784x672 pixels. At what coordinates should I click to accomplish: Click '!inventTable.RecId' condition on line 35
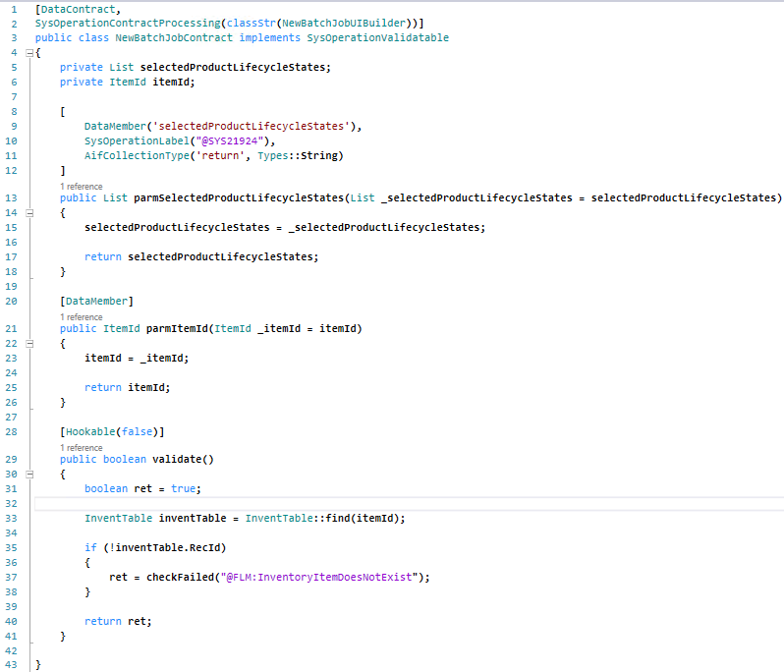[x=164, y=547]
